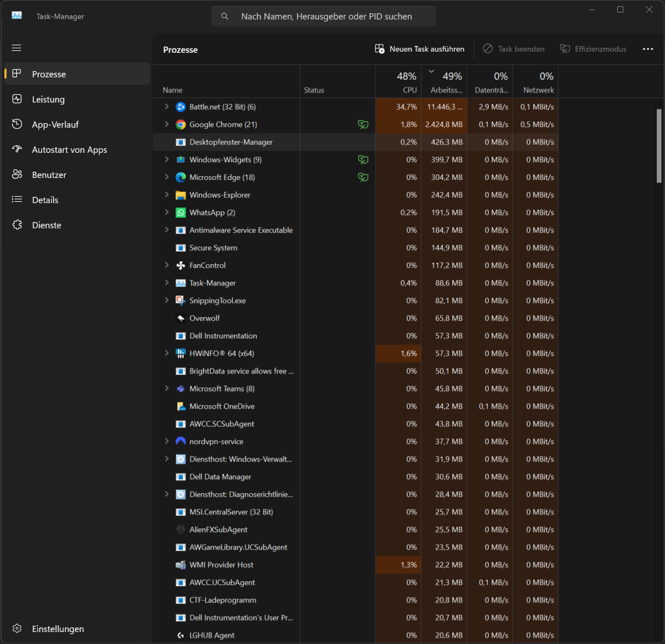The image size is (665, 644).
Task: Click the Effizienzmodus button
Action: click(593, 49)
